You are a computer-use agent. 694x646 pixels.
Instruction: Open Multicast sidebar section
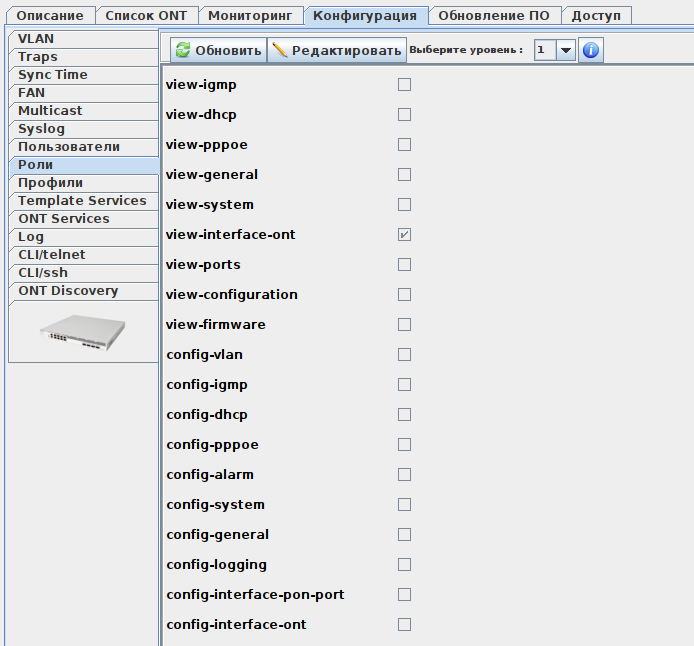[83, 111]
